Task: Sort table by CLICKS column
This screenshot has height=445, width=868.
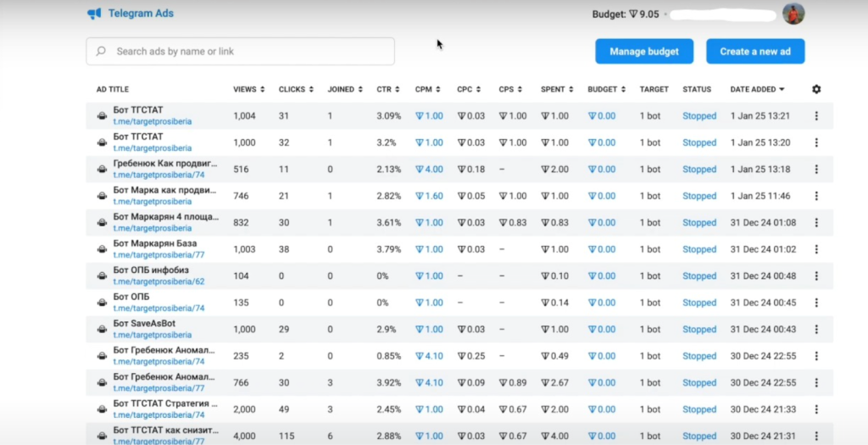Action: (x=296, y=89)
